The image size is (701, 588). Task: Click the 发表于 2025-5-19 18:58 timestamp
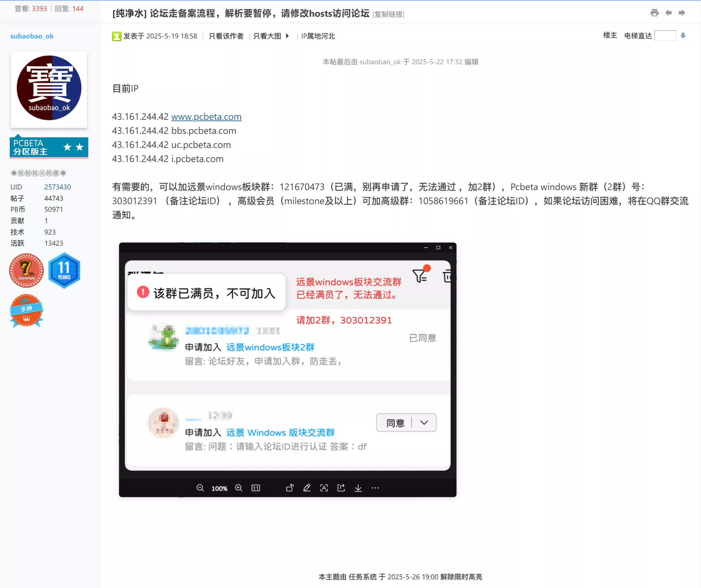point(160,36)
